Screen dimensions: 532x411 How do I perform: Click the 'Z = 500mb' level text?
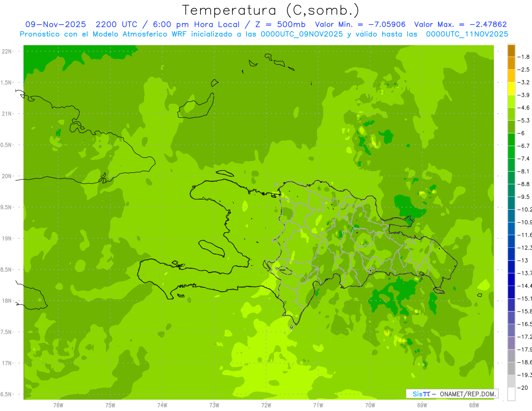point(280,24)
